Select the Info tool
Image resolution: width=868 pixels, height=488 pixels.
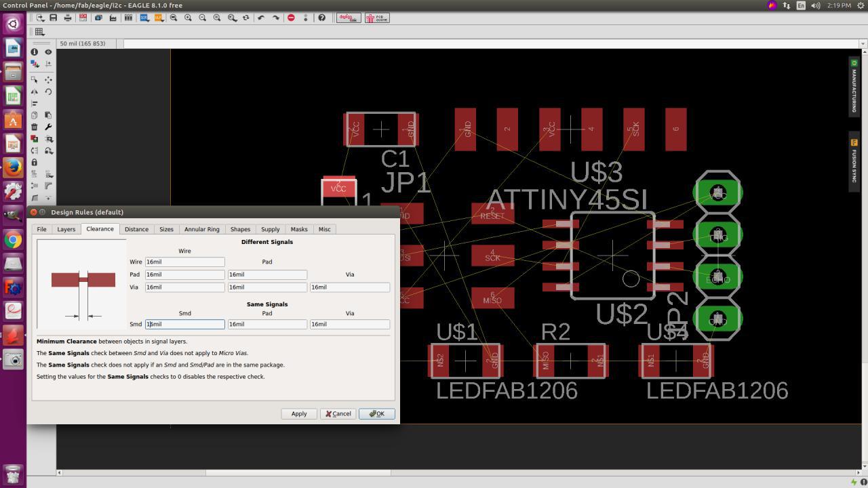point(35,52)
